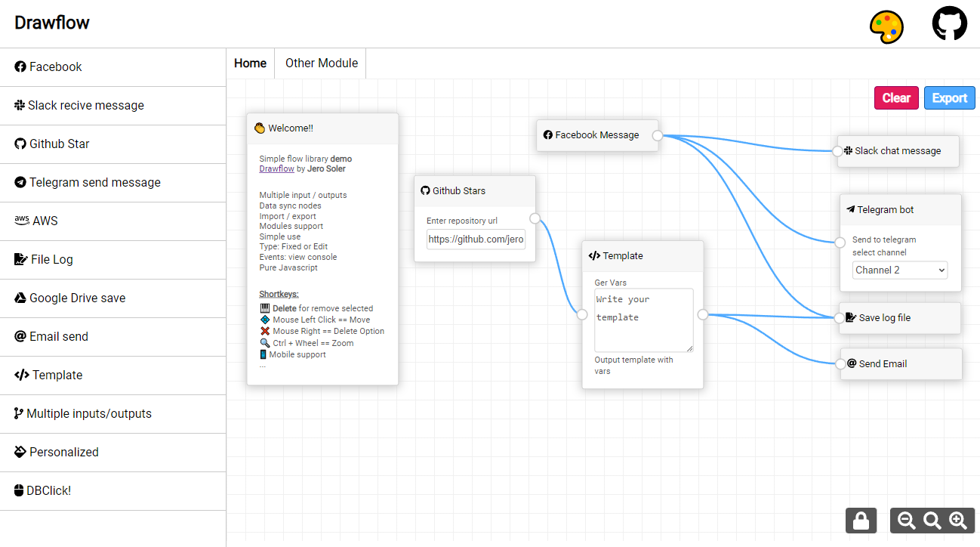
Task: Click 'Mobile support' text in Welcome node
Action: point(297,354)
